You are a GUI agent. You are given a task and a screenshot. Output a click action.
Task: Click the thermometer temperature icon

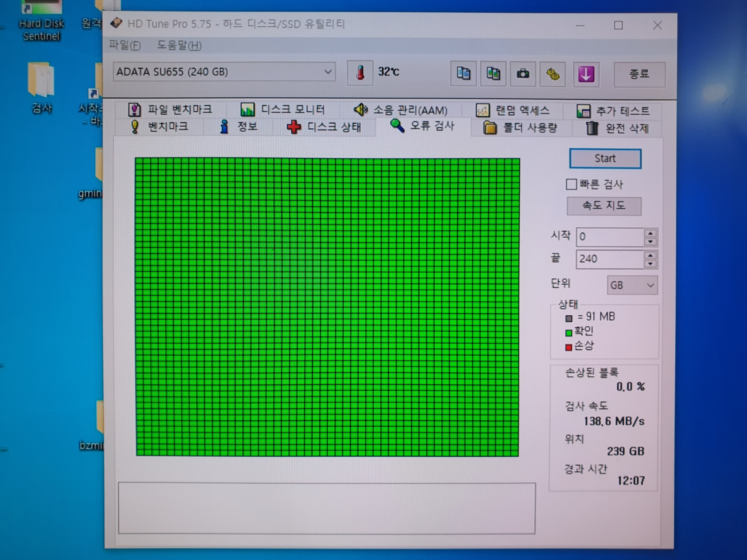coord(360,73)
